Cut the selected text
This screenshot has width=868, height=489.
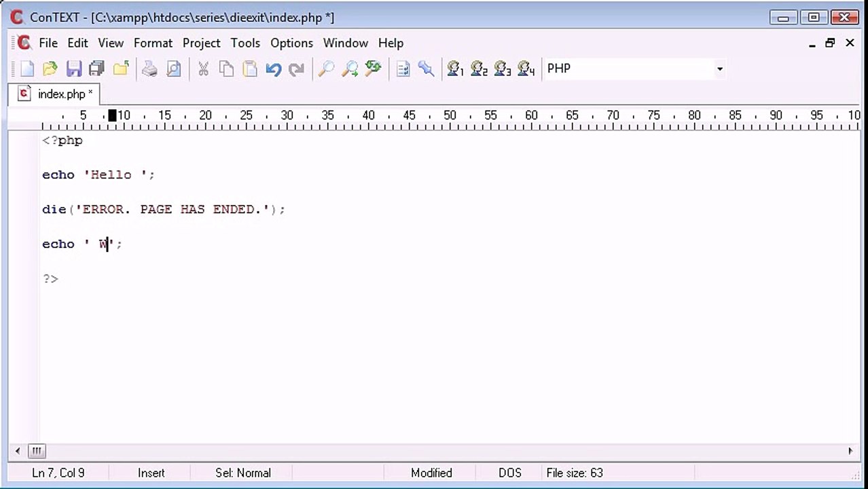pos(203,69)
